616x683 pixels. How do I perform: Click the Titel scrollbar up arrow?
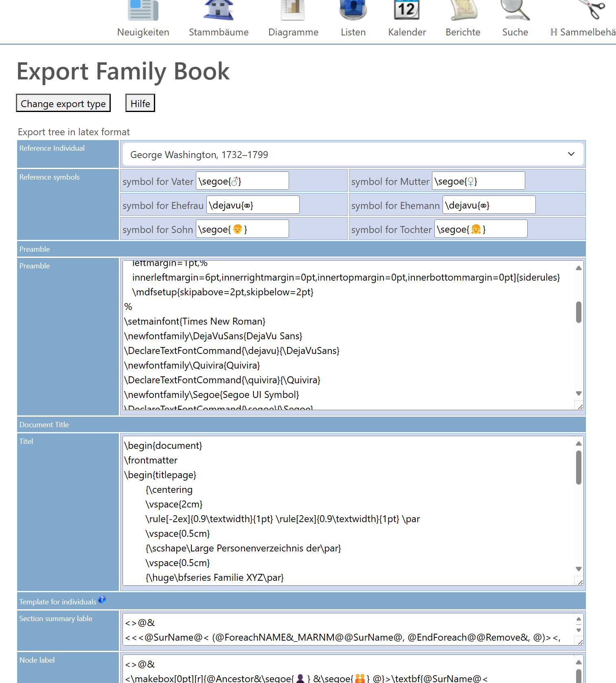[x=579, y=443]
